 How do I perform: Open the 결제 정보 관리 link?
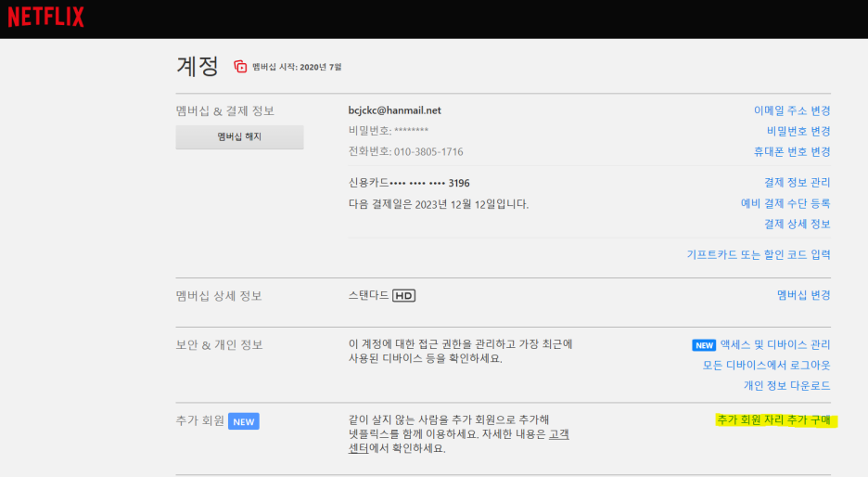point(798,183)
